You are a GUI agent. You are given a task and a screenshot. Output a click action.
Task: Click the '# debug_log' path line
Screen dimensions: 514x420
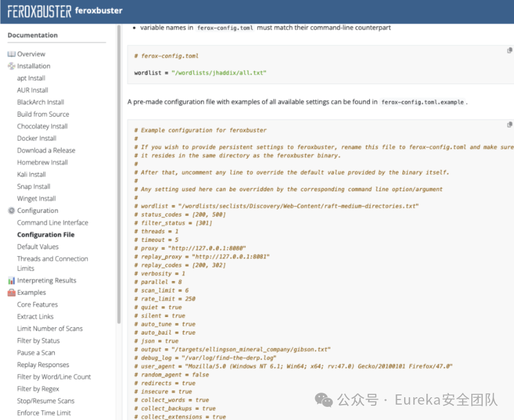pyautogui.click(x=205, y=358)
